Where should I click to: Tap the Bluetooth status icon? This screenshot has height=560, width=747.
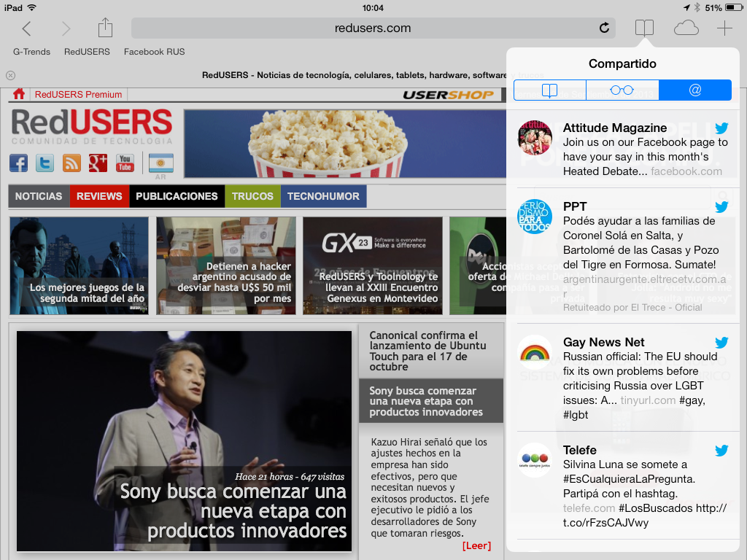click(x=697, y=7)
